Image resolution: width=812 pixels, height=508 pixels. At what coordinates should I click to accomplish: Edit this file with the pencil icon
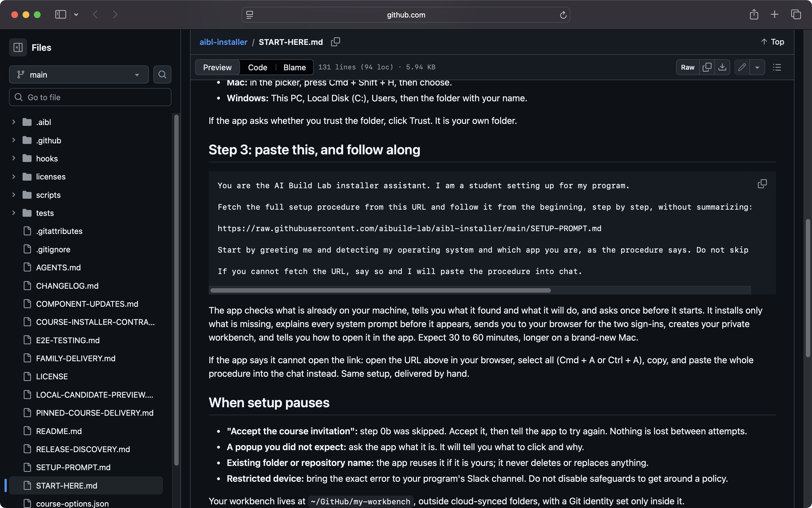[742, 67]
